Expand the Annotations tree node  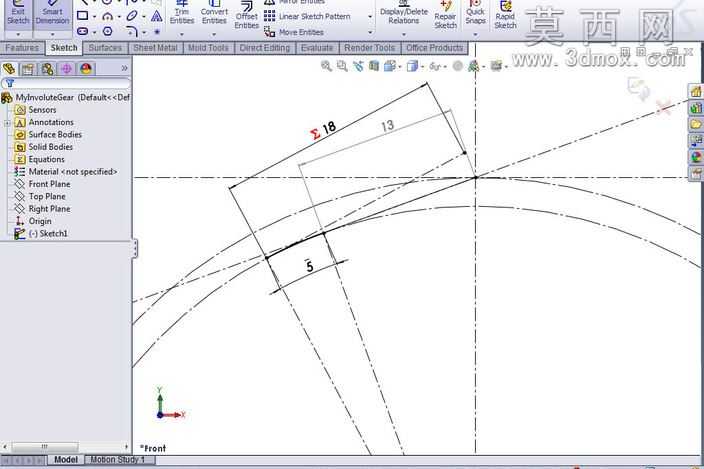point(7,123)
